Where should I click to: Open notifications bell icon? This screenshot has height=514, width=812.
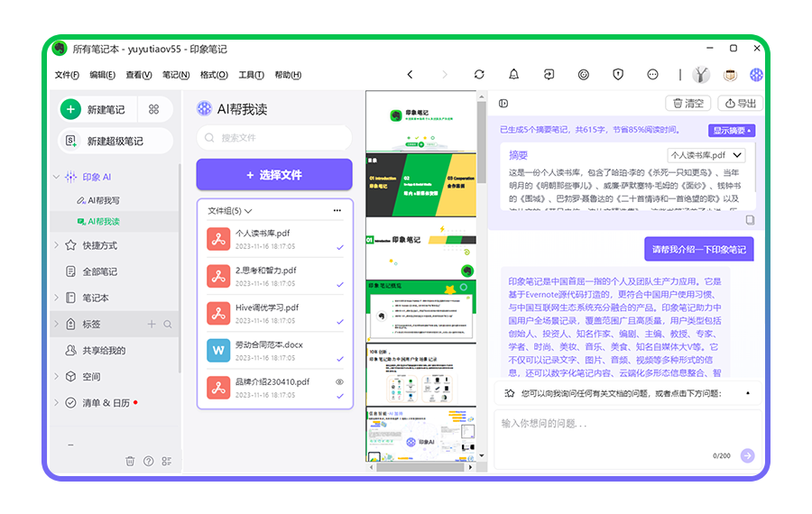pos(513,75)
